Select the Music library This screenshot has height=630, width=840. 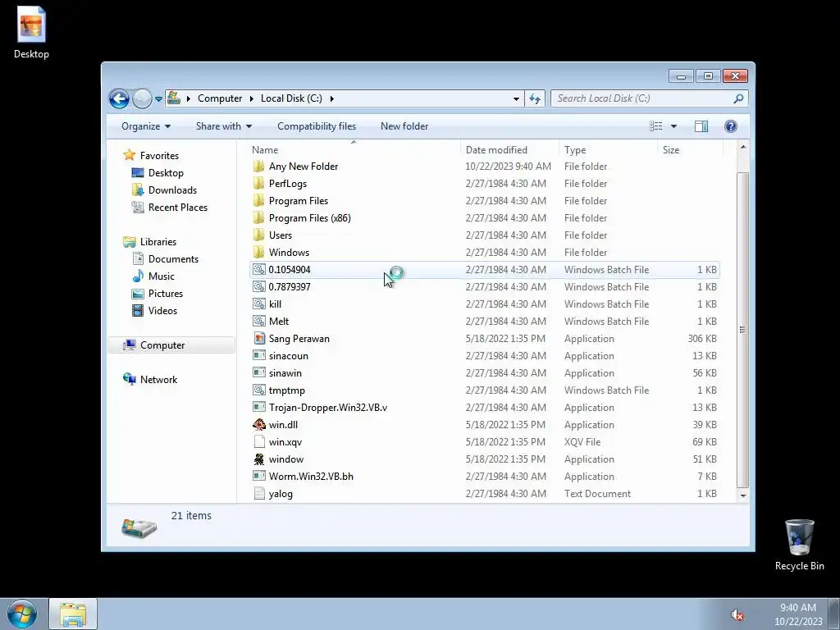162,276
